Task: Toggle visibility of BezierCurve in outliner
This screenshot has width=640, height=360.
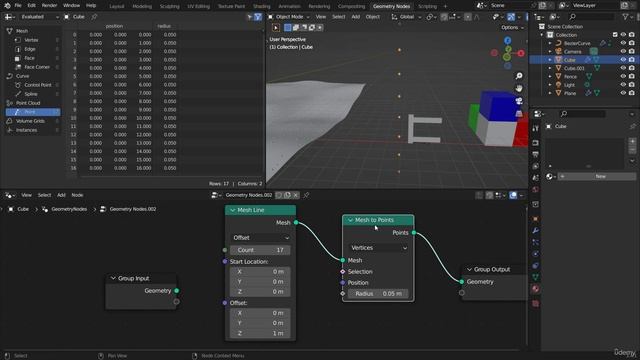Action: 623,43
